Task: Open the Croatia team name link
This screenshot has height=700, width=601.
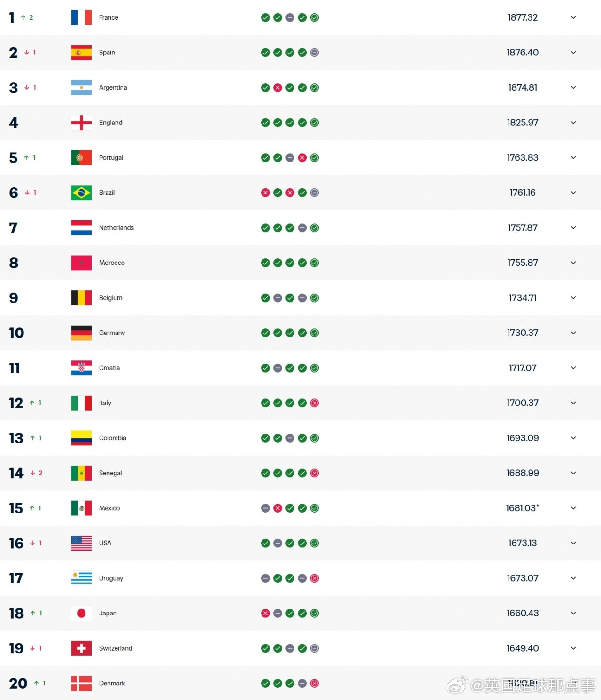Action: 109,368
